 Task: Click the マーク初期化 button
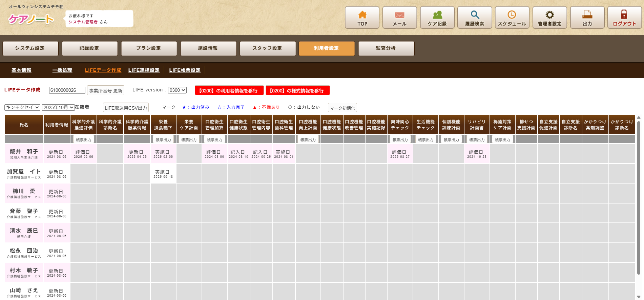[x=342, y=108]
